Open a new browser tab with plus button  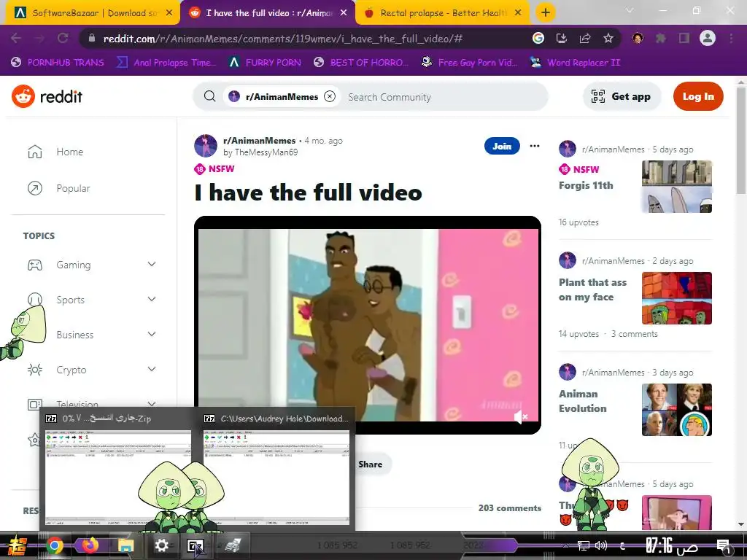pos(546,12)
